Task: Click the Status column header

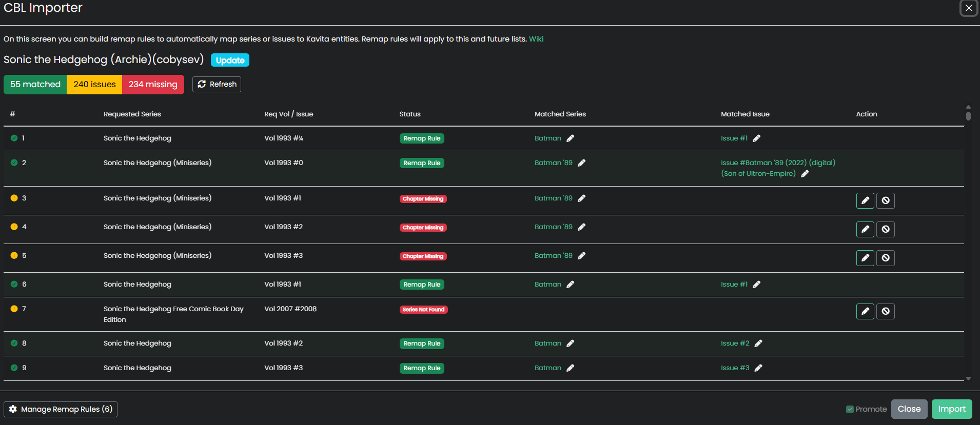Action: (410, 114)
